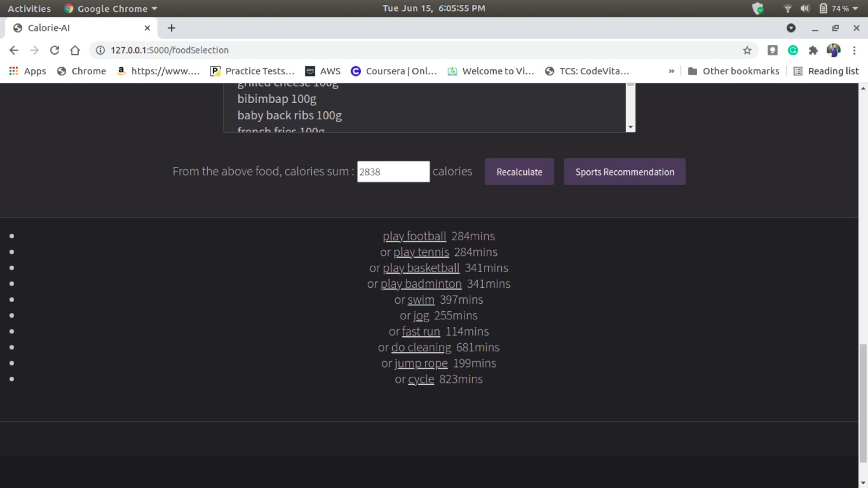
Task: Open the system status menu at battery indicator
Action: [839, 8]
